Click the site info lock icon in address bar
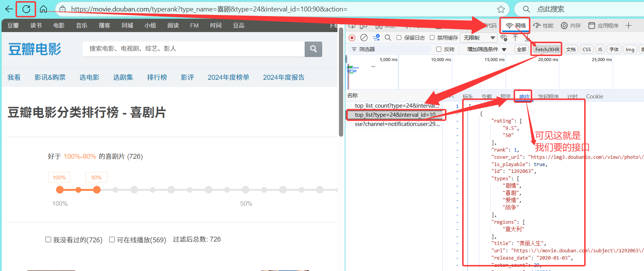This screenshot has height=271, width=644. pos(63,9)
